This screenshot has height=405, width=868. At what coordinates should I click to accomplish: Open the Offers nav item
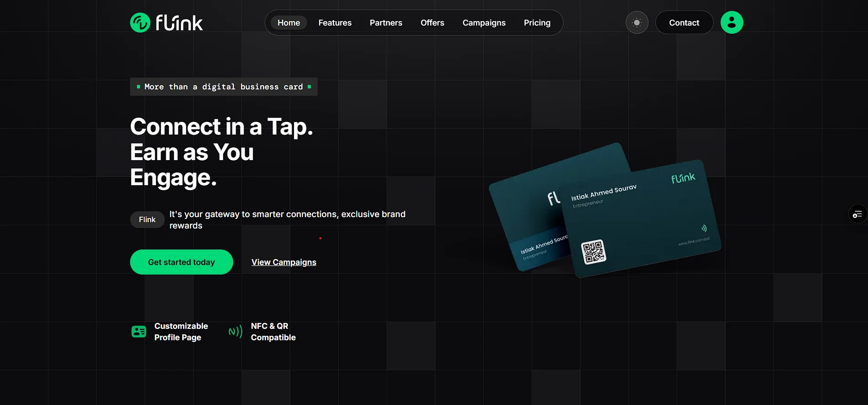(x=432, y=23)
